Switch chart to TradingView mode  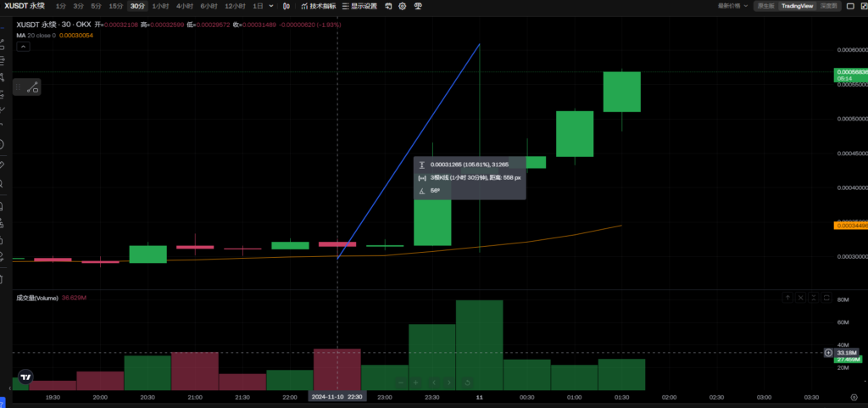click(x=796, y=6)
